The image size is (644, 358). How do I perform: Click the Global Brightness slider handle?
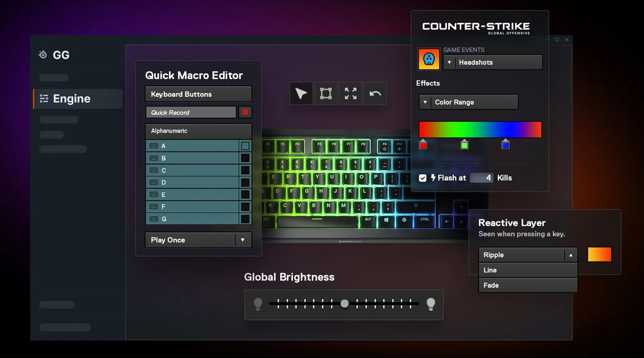pos(344,304)
